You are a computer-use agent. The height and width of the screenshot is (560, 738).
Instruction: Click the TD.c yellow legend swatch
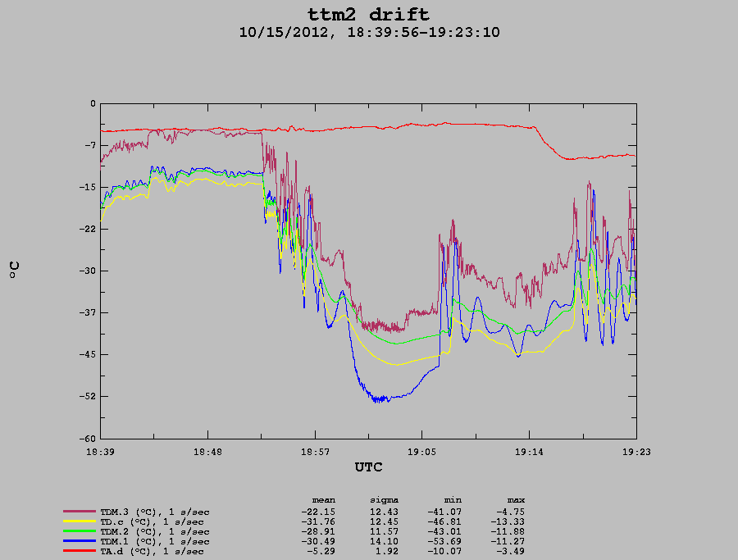point(80,521)
